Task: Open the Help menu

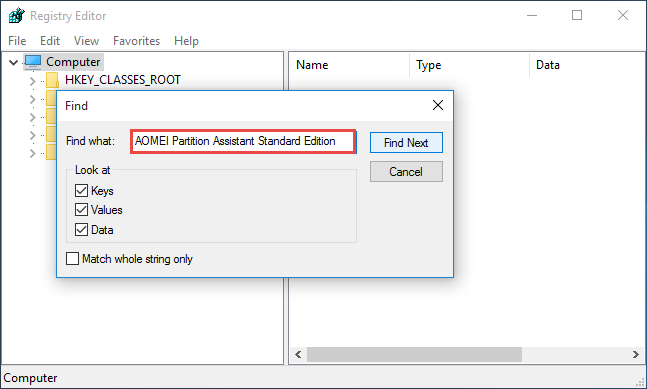Action: coord(186,41)
